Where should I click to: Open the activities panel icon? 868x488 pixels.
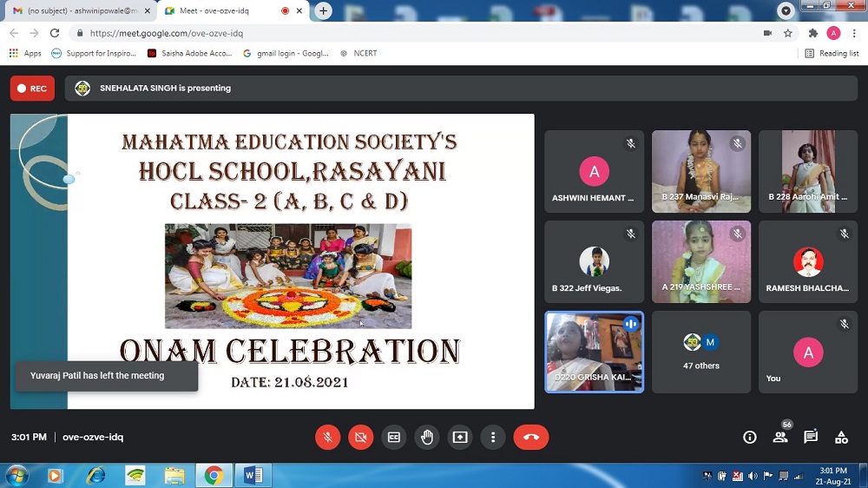tap(841, 438)
